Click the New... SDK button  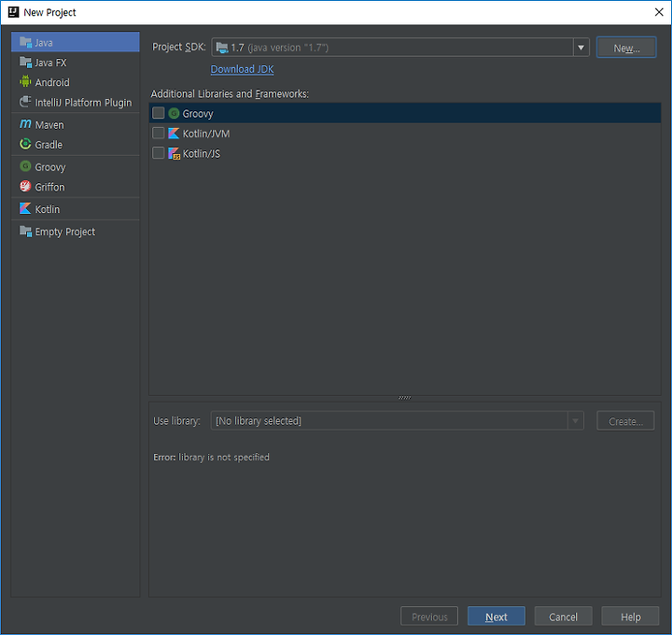tap(626, 48)
